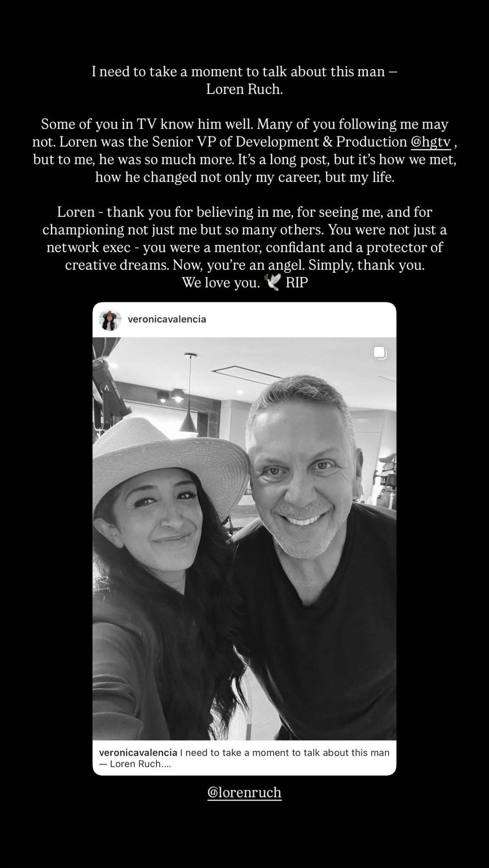Screen dimensions: 489x868
Task: Open the shared black-and-white selfie post
Action: (x=244, y=539)
